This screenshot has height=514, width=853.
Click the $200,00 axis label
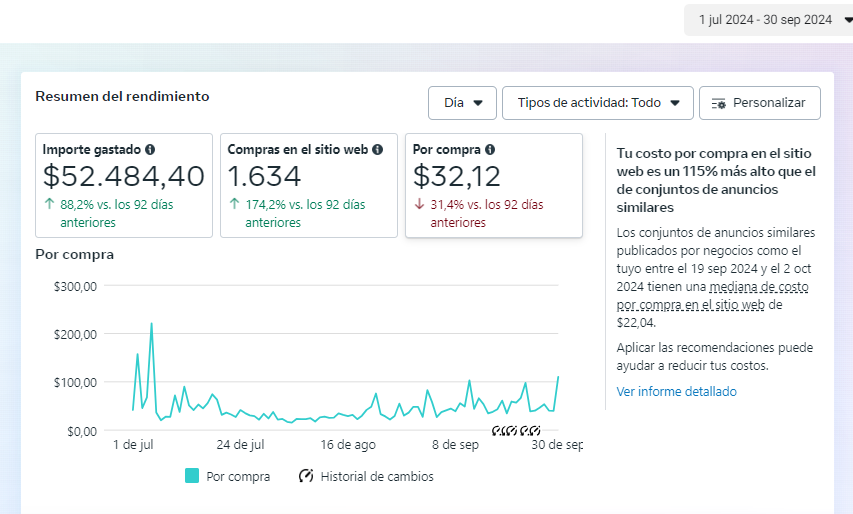pyautogui.click(x=75, y=334)
